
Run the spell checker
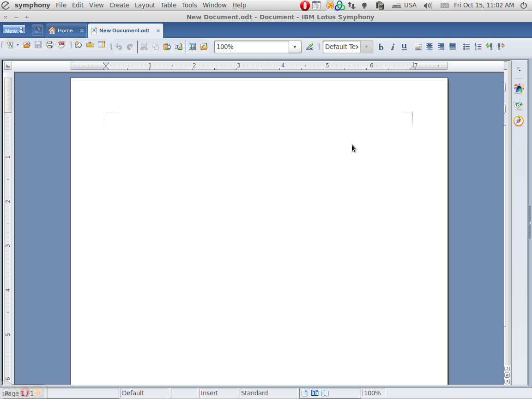coord(309,46)
